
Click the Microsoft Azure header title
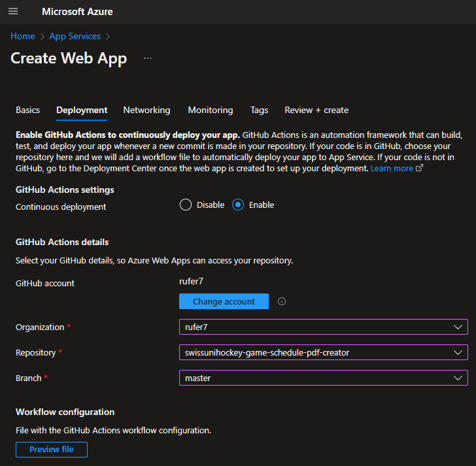click(x=77, y=12)
